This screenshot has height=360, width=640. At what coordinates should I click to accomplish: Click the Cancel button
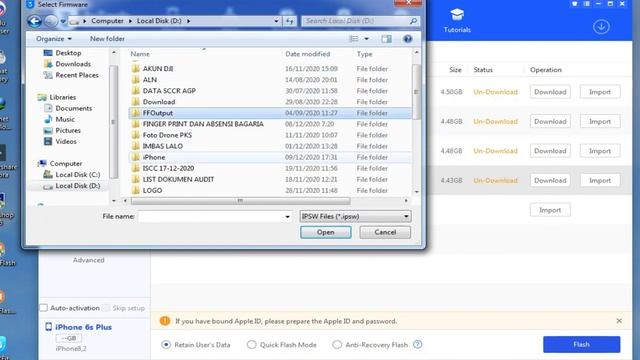click(x=385, y=232)
